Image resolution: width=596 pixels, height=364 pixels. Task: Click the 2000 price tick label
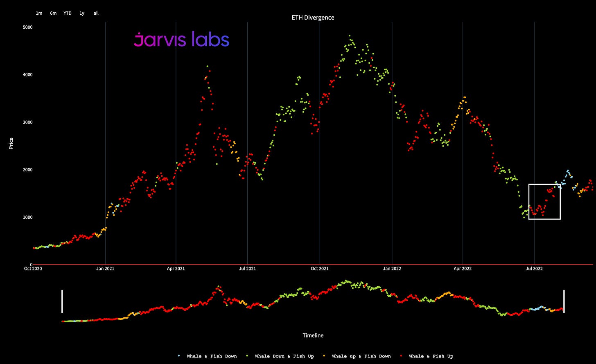27,170
